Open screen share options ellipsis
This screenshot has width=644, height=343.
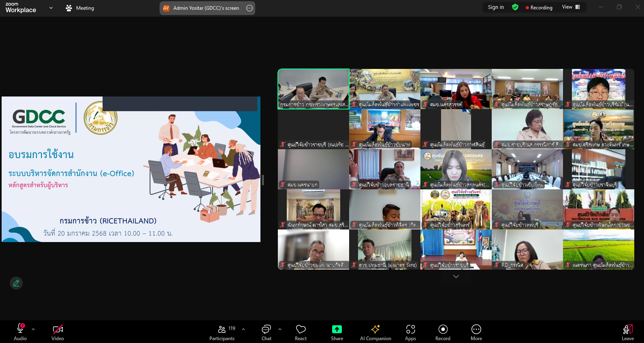(249, 8)
